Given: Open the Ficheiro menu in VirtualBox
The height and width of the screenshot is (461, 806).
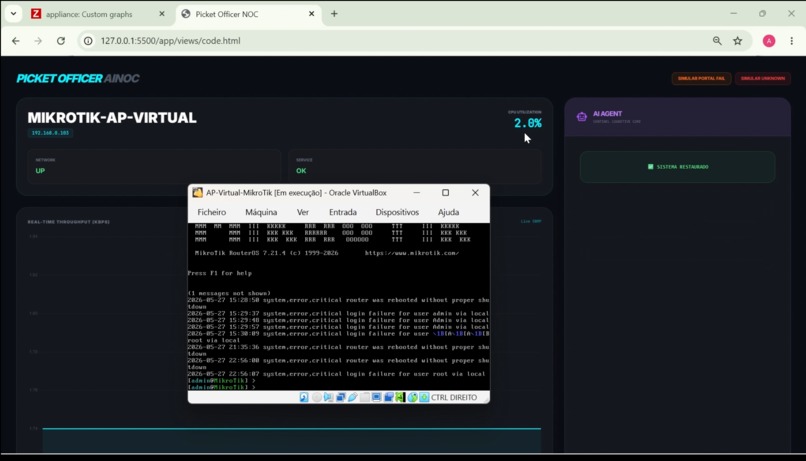Looking at the screenshot, I should [x=212, y=212].
